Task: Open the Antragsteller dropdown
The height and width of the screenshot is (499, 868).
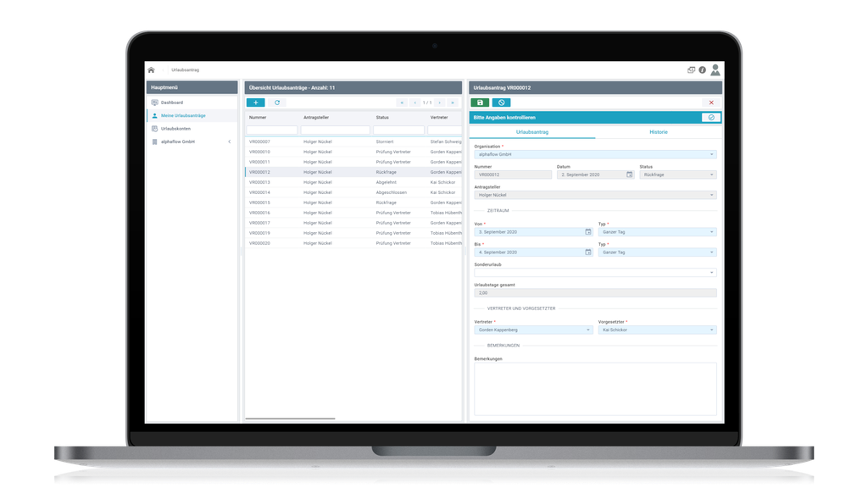Action: point(595,195)
